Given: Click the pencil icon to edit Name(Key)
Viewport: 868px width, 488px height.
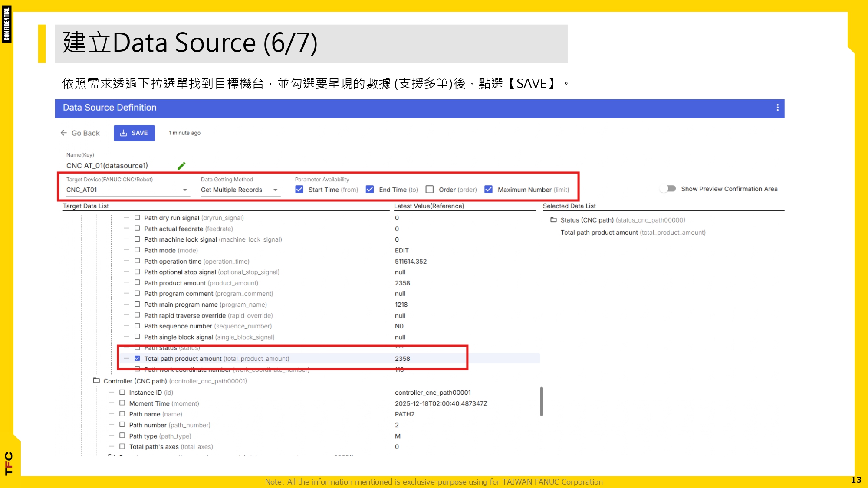Looking at the screenshot, I should (181, 165).
